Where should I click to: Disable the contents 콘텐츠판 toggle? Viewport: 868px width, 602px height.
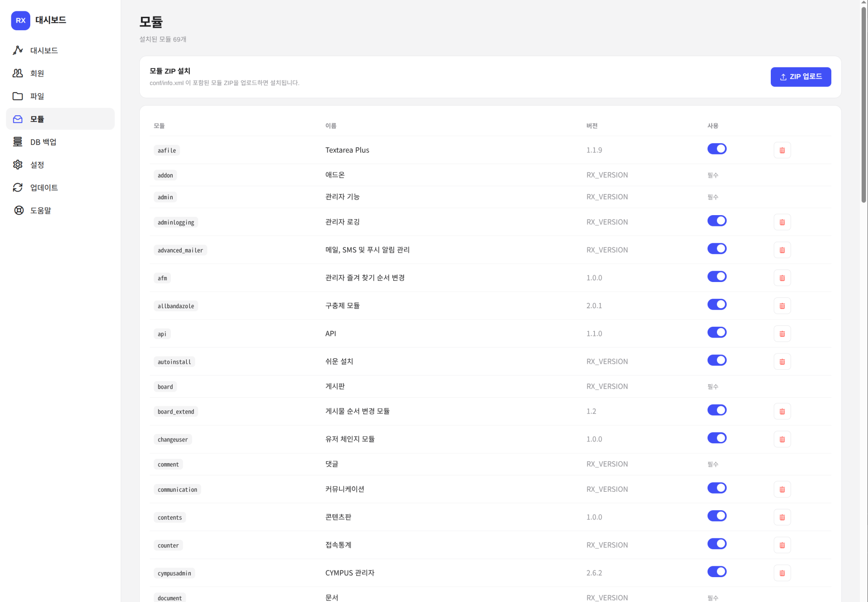717,516
